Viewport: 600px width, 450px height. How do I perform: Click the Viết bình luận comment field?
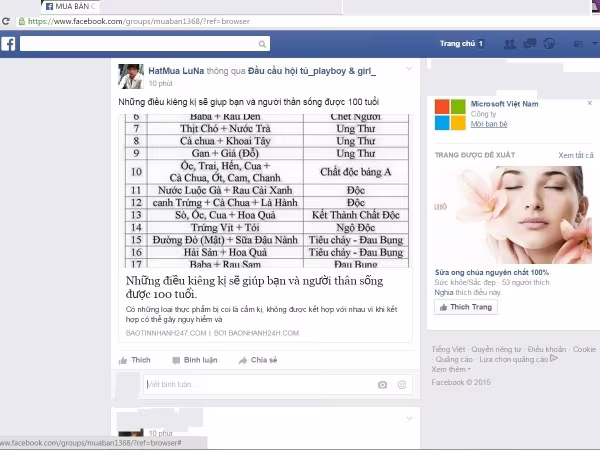[278, 385]
